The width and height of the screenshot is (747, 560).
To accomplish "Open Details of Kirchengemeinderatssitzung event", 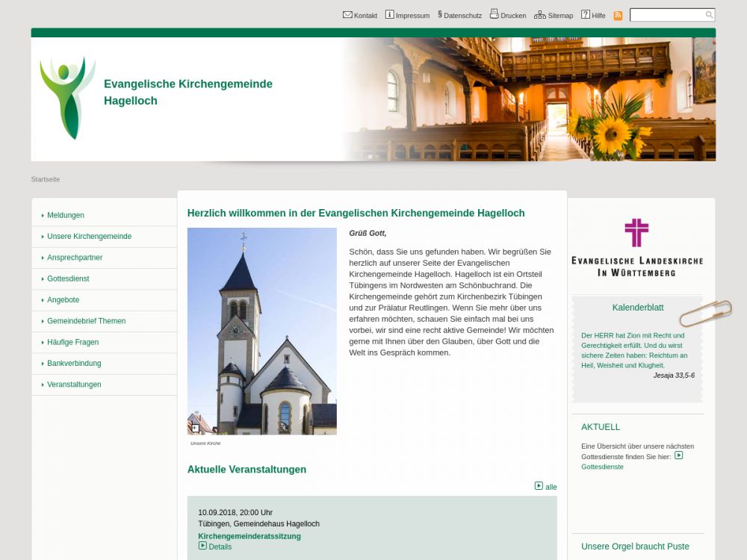I will 220,547.
